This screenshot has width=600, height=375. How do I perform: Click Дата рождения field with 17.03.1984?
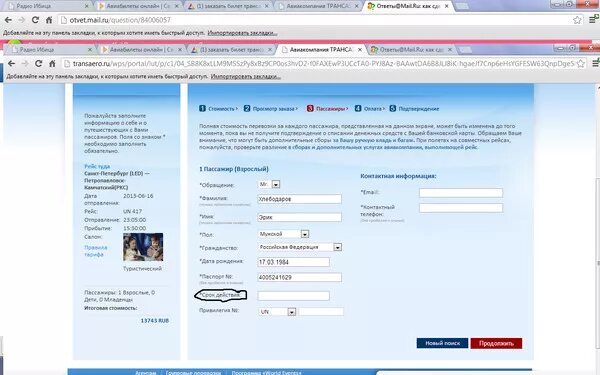[293, 262]
